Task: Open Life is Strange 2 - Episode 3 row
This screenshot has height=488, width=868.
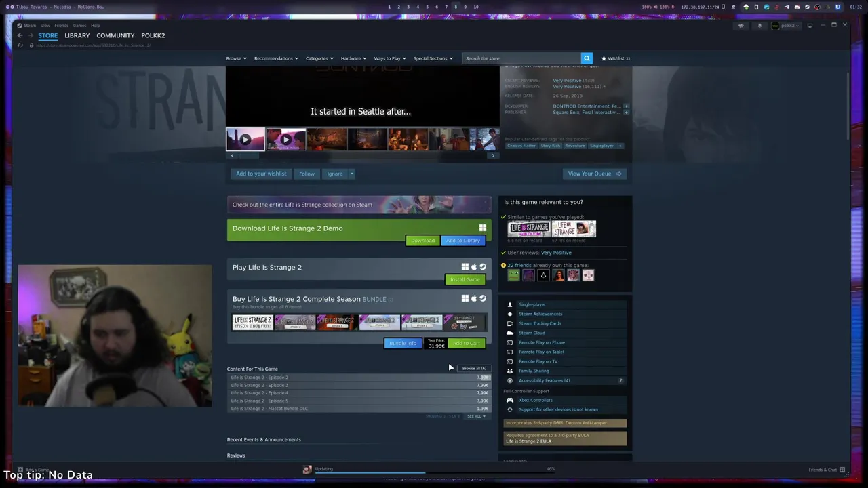Action: tap(359, 385)
